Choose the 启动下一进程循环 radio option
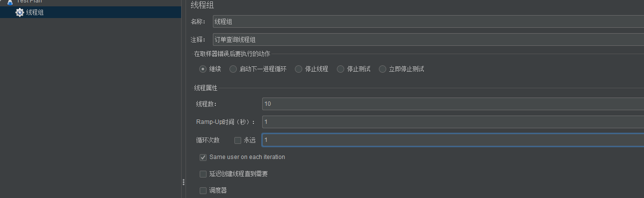This screenshot has height=198, width=644. (233, 69)
